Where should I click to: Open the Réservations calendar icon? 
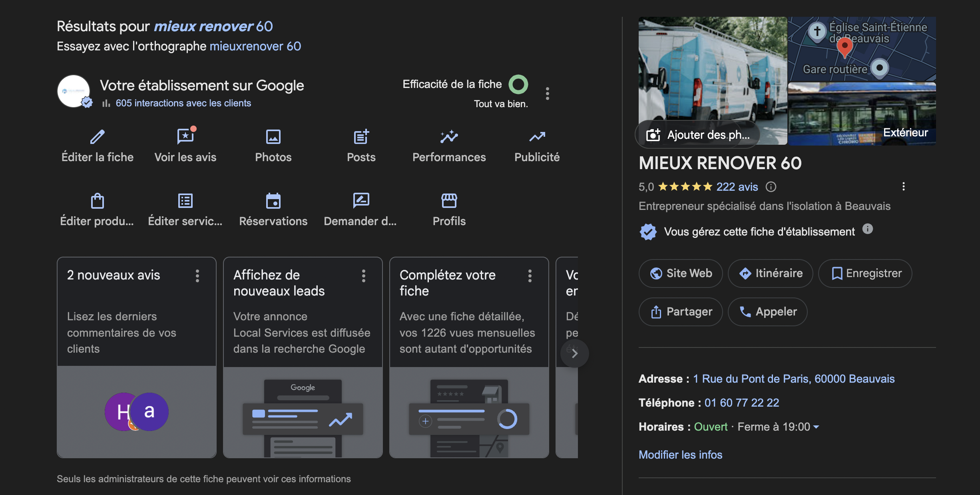(x=273, y=201)
